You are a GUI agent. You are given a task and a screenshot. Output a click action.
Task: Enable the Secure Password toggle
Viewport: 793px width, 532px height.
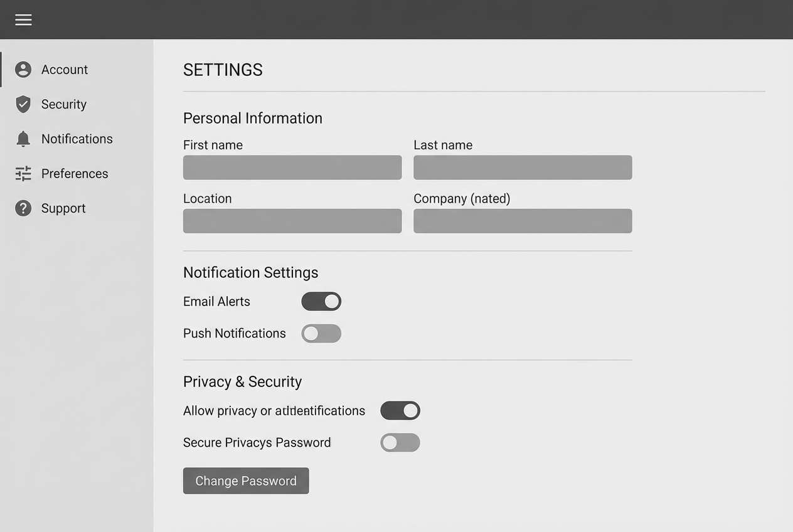point(400,442)
